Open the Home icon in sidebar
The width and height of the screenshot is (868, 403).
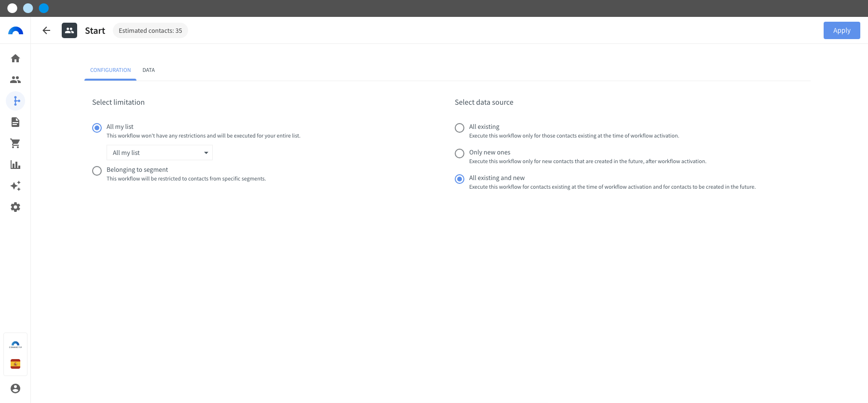[x=15, y=58]
